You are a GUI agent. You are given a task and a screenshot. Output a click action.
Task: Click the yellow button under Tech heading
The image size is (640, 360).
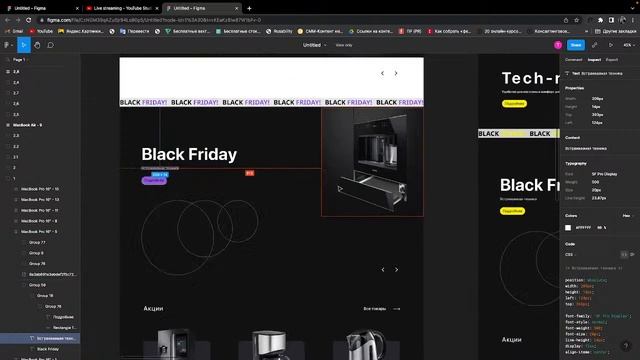(x=514, y=104)
